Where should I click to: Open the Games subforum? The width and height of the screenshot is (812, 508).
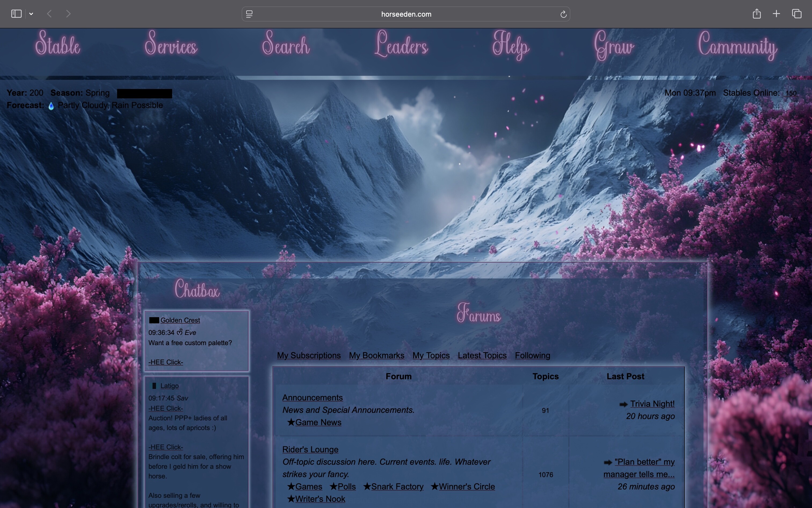[309, 486]
